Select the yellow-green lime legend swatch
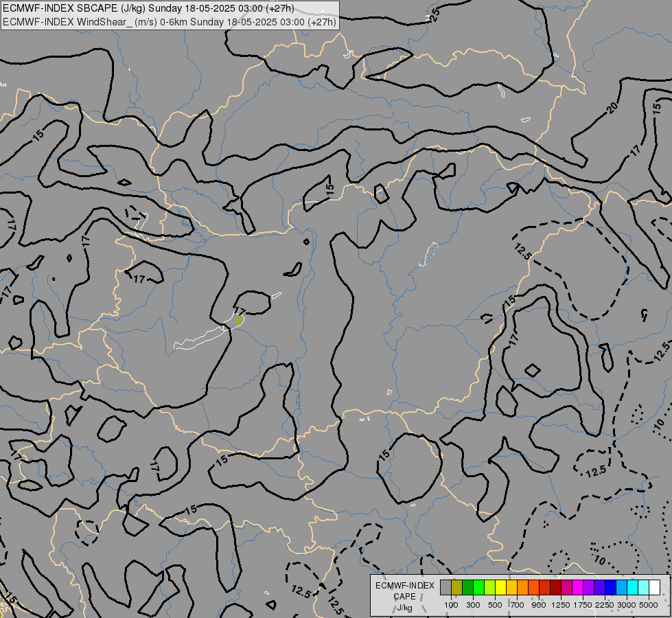 [490, 588]
